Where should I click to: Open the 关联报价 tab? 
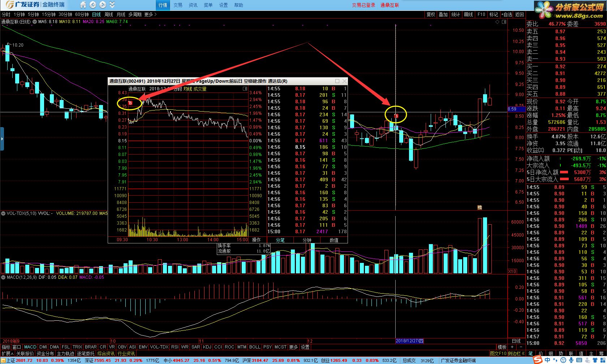25,354
